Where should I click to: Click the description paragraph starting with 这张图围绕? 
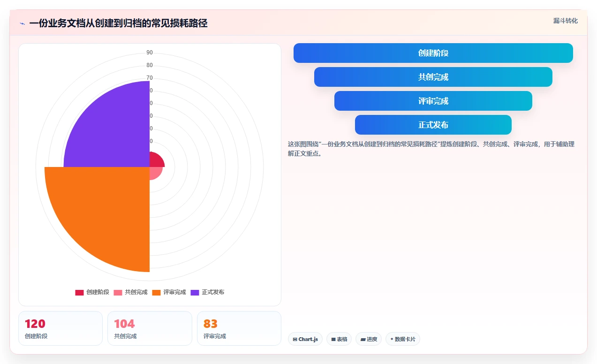tap(431, 149)
